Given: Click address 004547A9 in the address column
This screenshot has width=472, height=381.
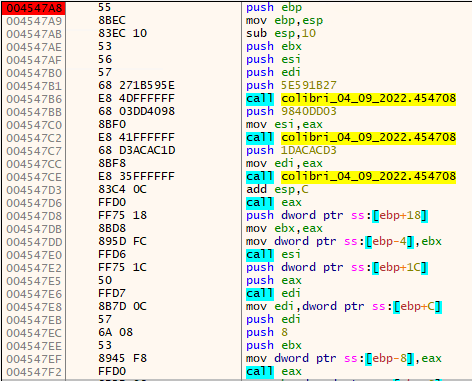Looking at the screenshot, I should click(x=34, y=21).
